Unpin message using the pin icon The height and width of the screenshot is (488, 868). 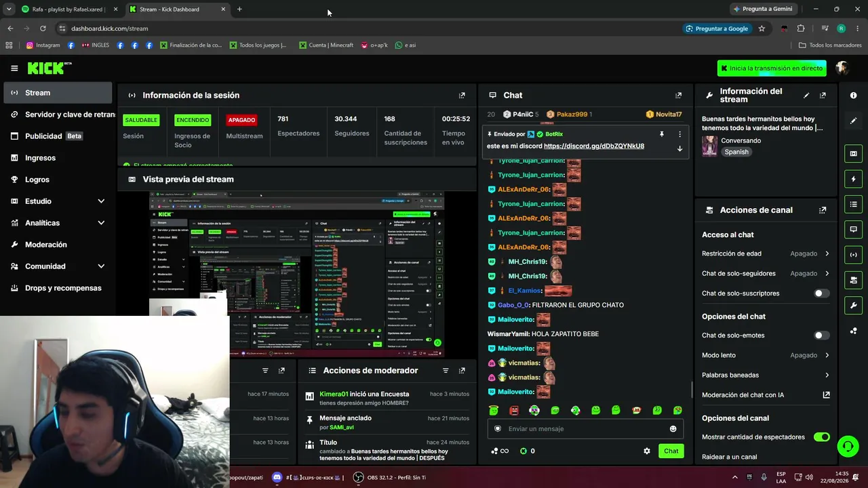click(661, 134)
